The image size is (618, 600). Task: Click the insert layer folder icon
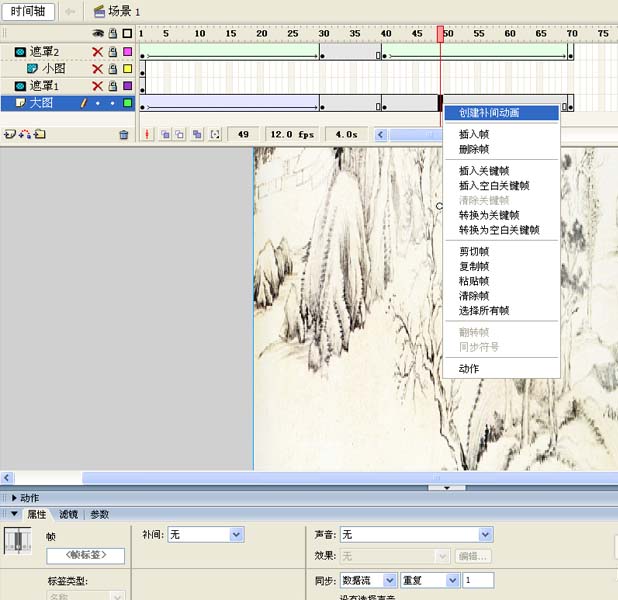[39, 134]
